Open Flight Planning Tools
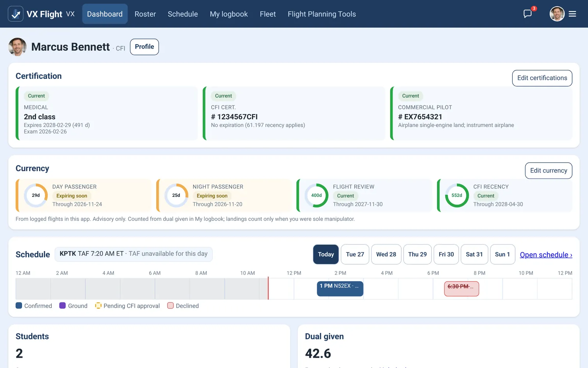 coord(322,14)
